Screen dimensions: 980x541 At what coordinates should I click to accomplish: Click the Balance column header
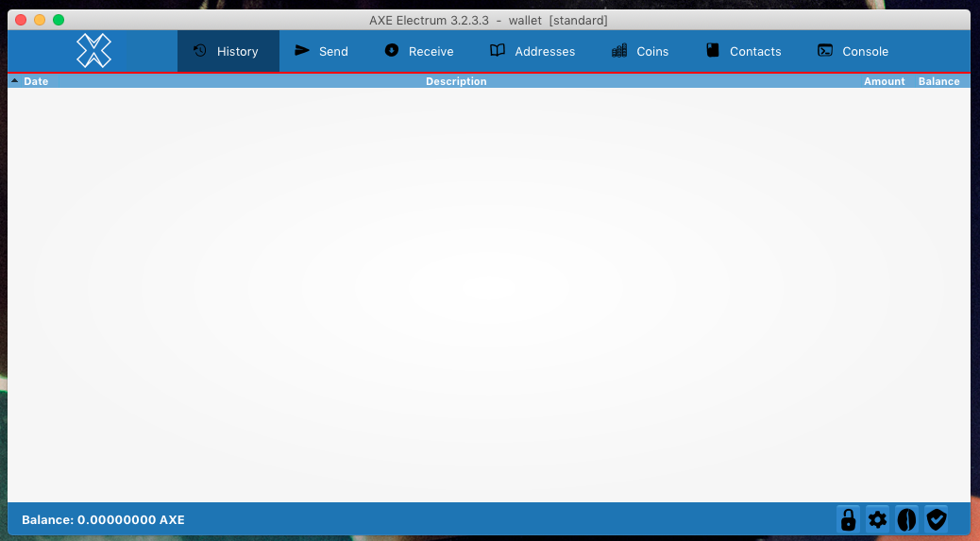[938, 81]
